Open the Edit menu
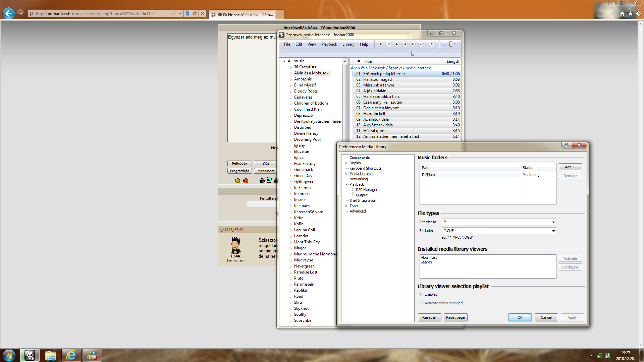The image size is (644, 362). (299, 44)
